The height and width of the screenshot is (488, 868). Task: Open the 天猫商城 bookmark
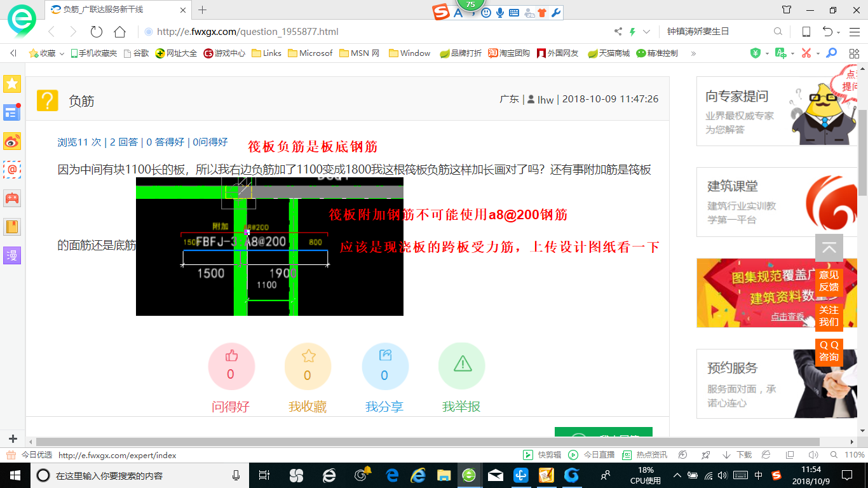[609, 53]
